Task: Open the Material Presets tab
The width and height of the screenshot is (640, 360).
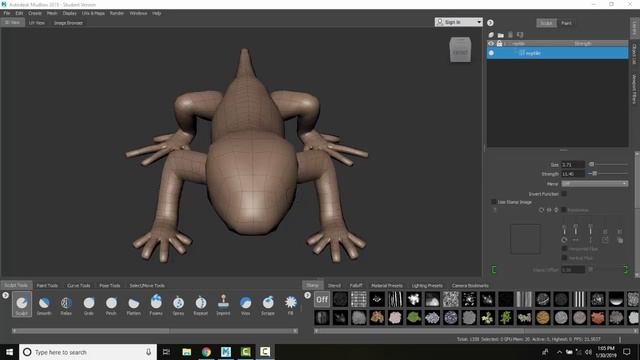Action: click(387, 286)
